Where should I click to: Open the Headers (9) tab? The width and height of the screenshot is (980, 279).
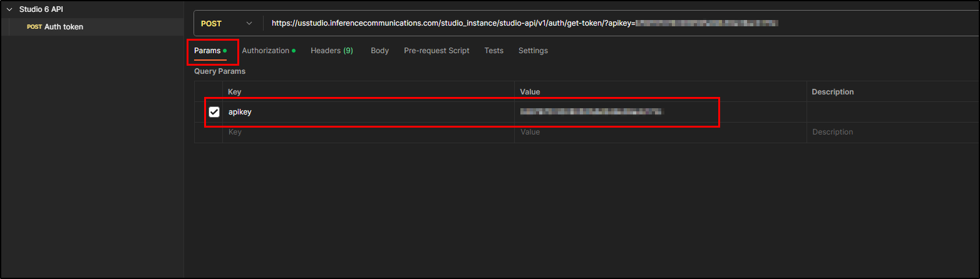pos(332,51)
